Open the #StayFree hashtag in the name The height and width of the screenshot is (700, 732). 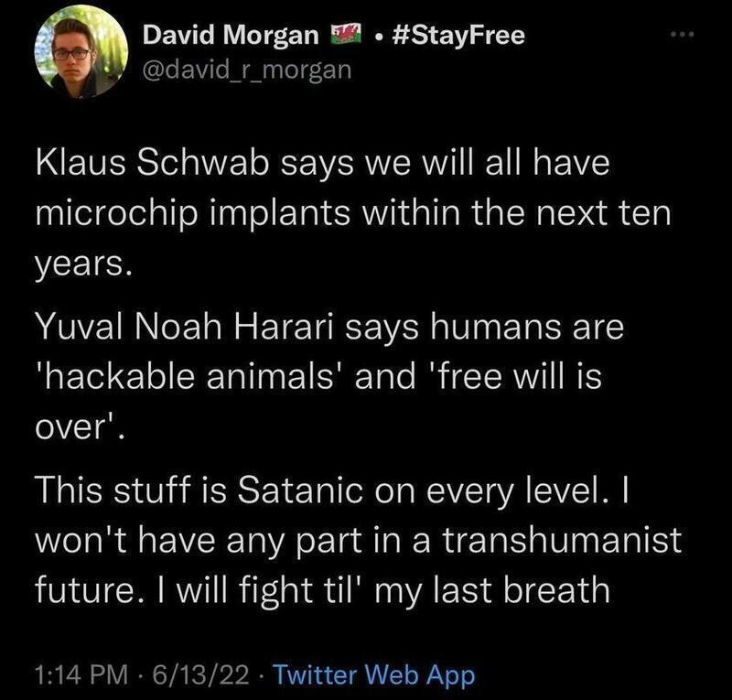(x=459, y=36)
